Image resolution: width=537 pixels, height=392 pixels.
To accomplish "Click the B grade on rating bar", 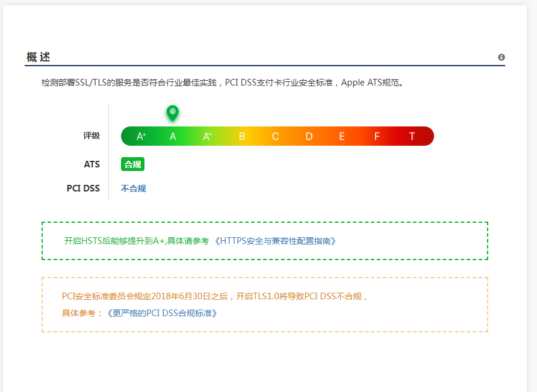I will pos(242,136).
